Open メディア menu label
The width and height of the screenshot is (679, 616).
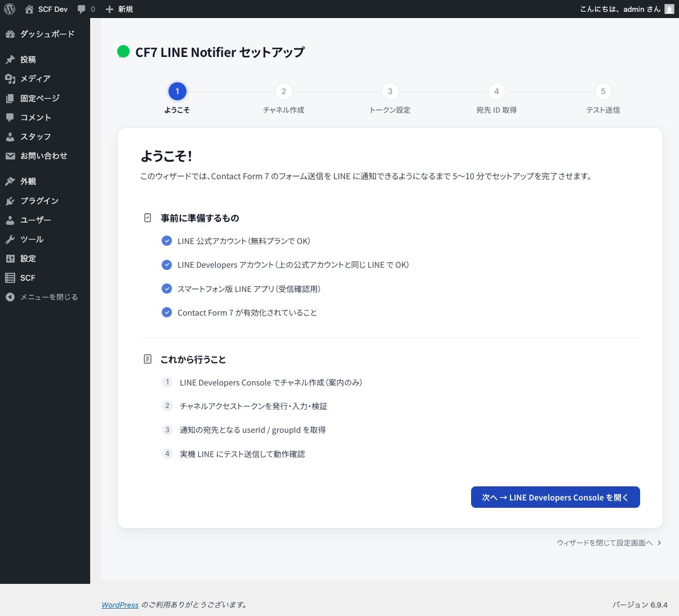pos(35,79)
